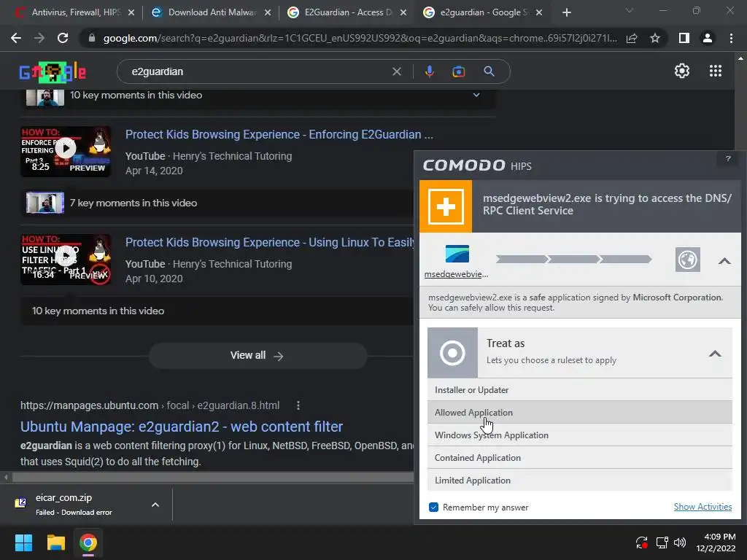
Task: Expand the lower 10 key moments row
Action: click(217, 311)
